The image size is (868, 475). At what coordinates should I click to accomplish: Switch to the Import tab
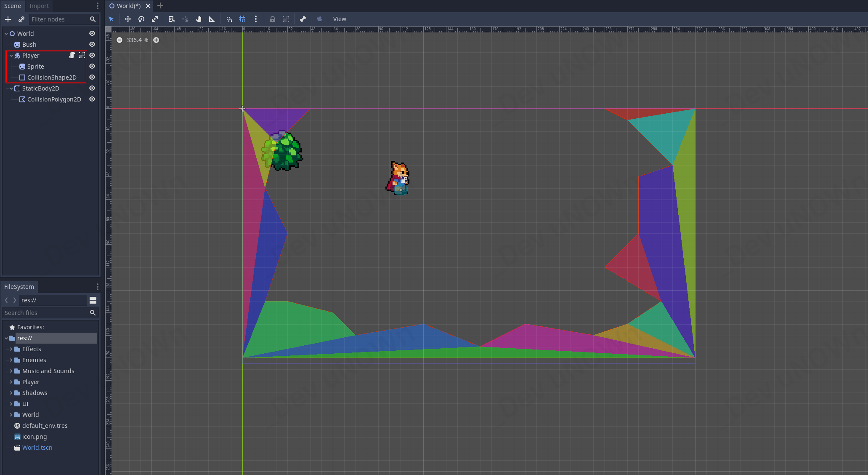tap(39, 6)
